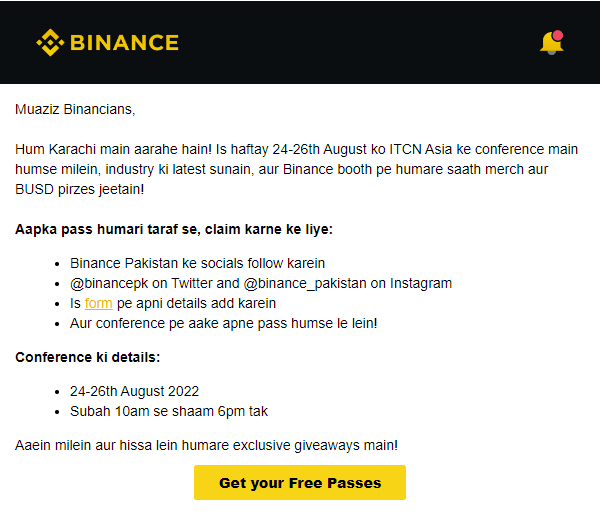Click the "ITCN Asia" text in paragraph
Screen dimensions: 600x517
[421, 149]
